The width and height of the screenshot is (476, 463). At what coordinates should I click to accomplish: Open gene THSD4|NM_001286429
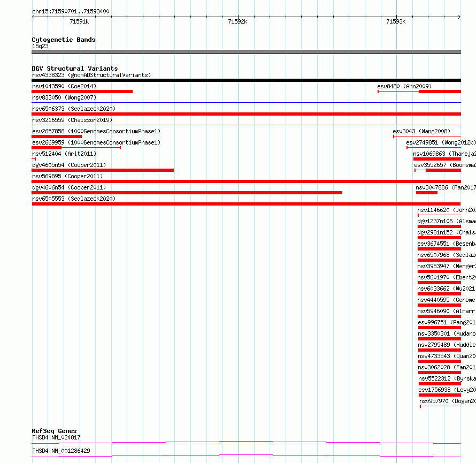[x=61, y=451]
